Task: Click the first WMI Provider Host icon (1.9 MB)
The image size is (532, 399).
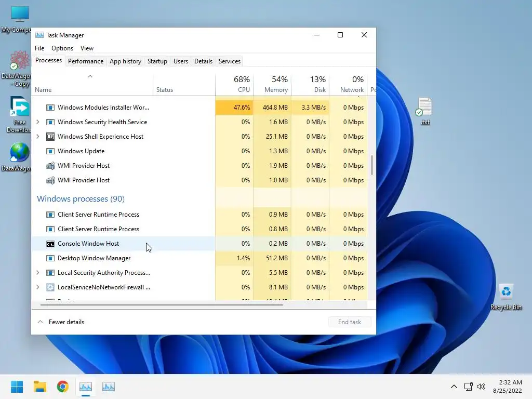Action: tap(50, 166)
